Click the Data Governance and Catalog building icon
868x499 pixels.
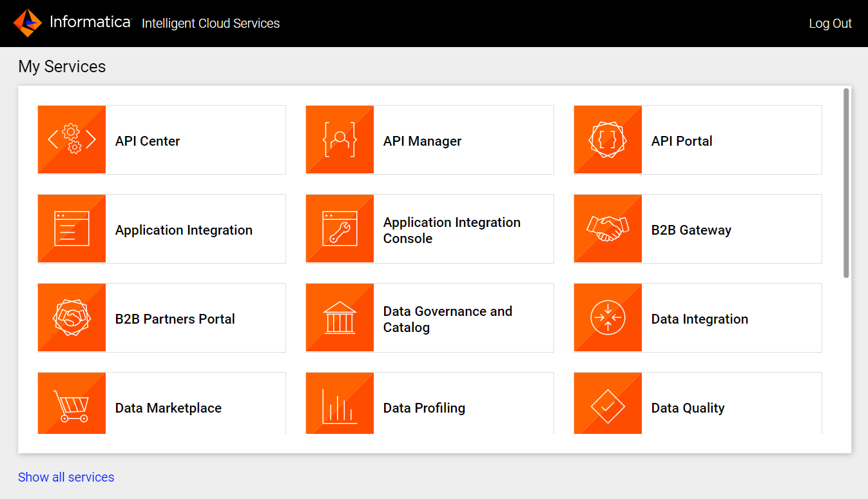pyautogui.click(x=340, y=318)
